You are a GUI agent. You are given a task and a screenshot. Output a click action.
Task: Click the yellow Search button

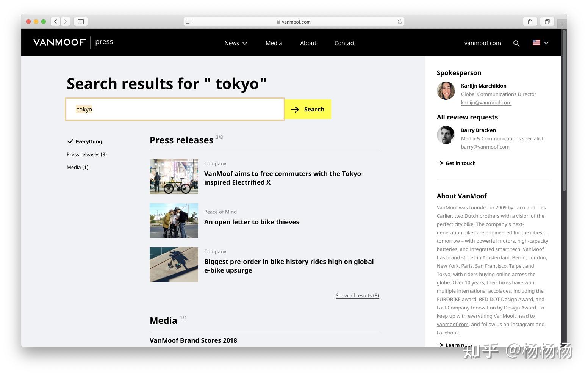[308, 109]
